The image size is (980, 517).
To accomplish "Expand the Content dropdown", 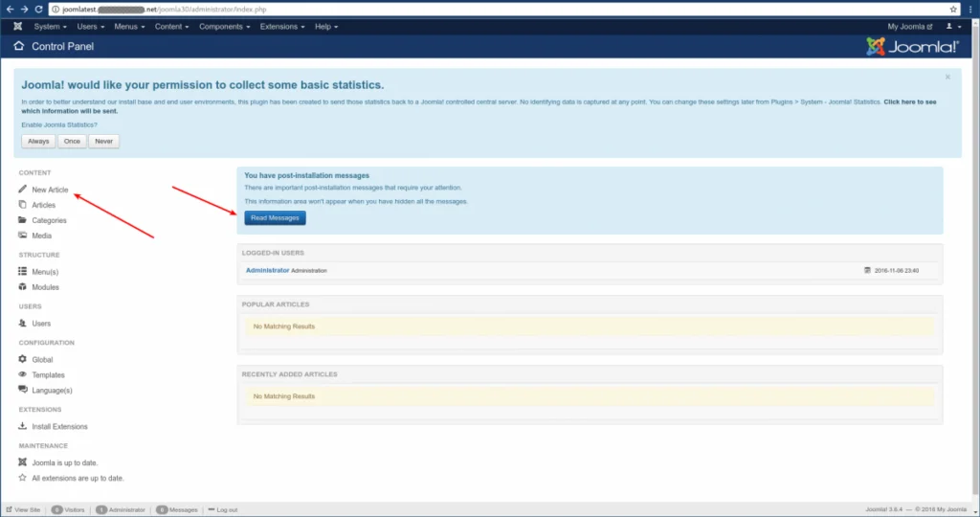I will click(x=172, y=26).
